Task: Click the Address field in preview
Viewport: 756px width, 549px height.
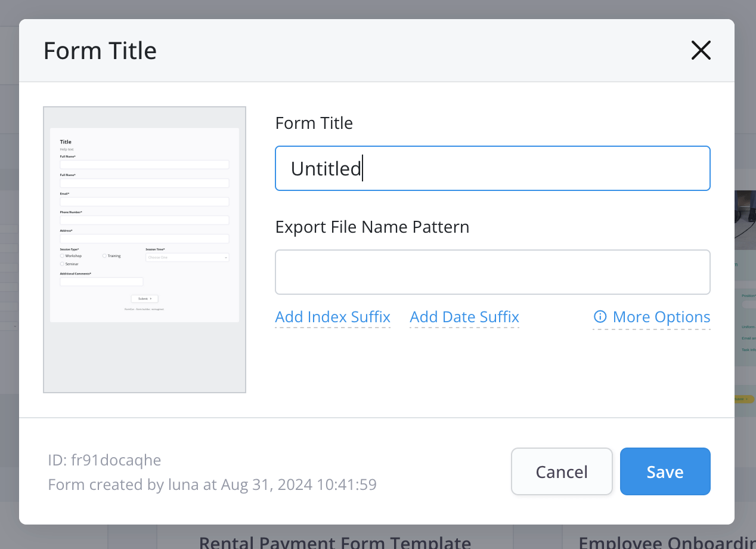Action: (144, 239)
